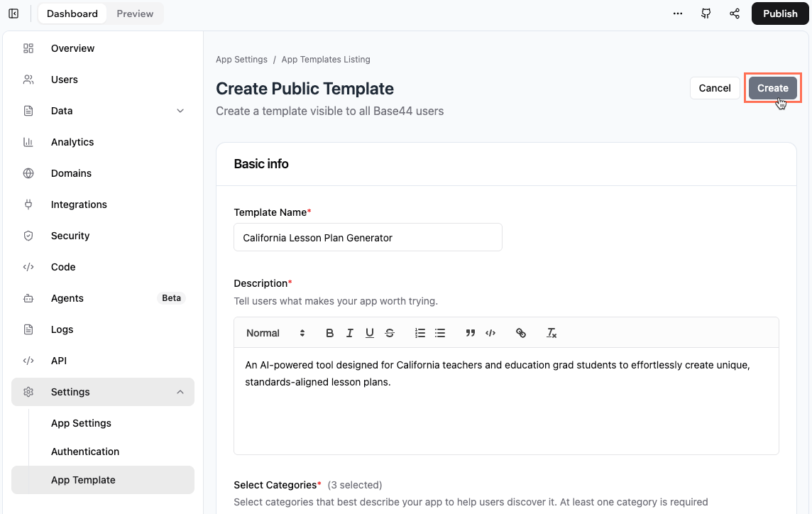Image resolution: width=812 pixels, height=514 pixels.
Task: Toggle bold formatting in the description editor
Action: click(x=329, y=332)
